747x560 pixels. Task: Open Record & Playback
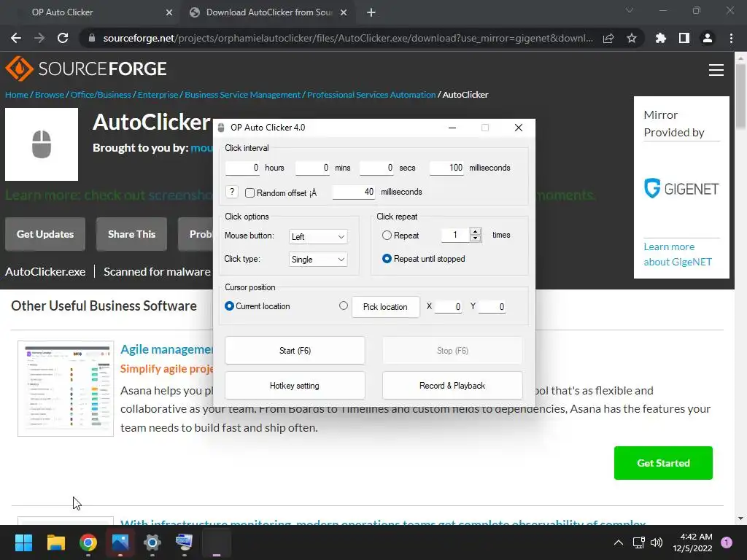click(452, 386)
